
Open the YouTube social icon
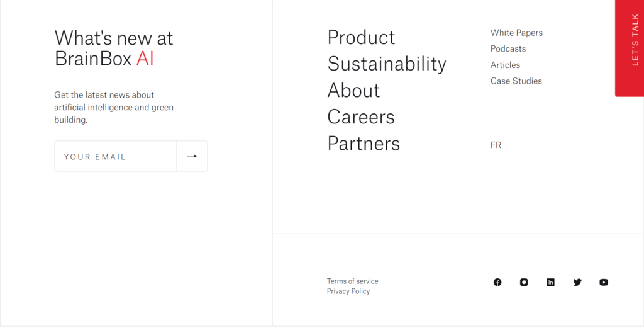pos(604,282)
